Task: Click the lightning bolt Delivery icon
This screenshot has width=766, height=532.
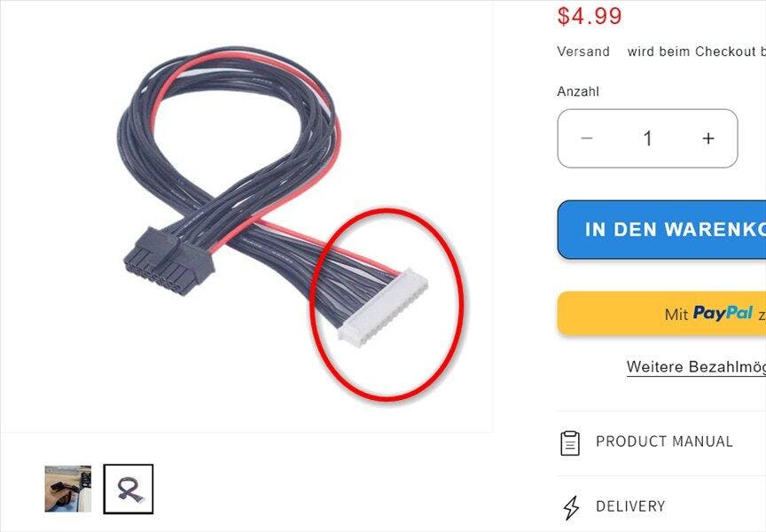Action: coord(571,507)
